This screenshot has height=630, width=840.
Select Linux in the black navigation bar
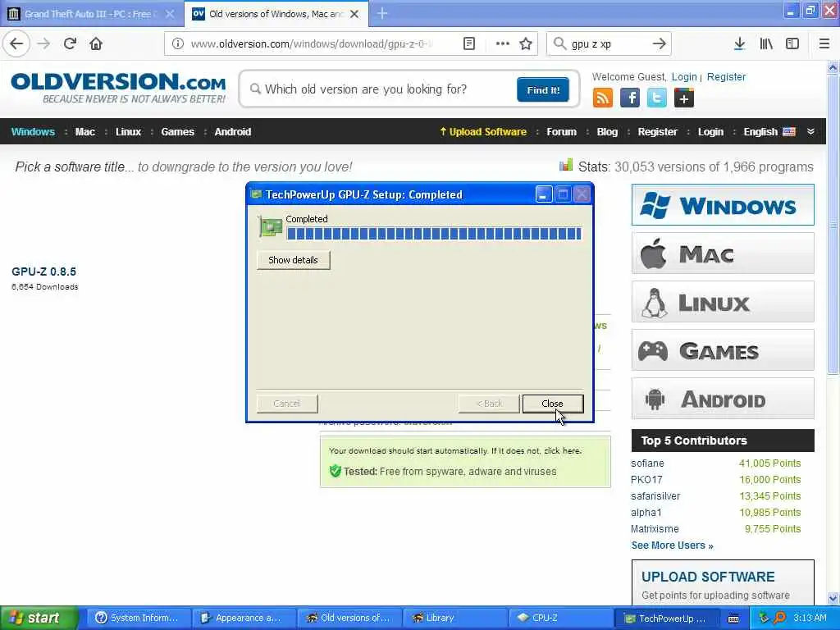pos(128,132)
